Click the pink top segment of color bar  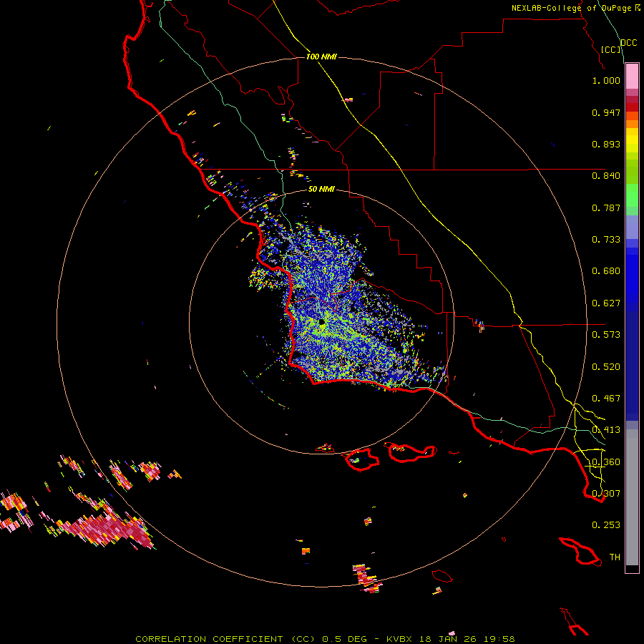(x=632, y=77)
